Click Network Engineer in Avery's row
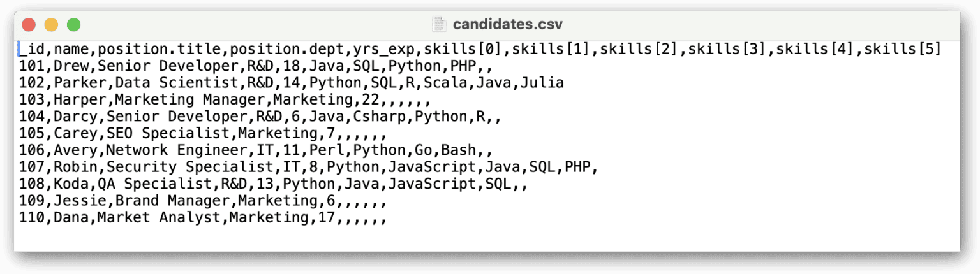Image resolution: width=980 pixels, height=274 pixels. tap(177, 150)
